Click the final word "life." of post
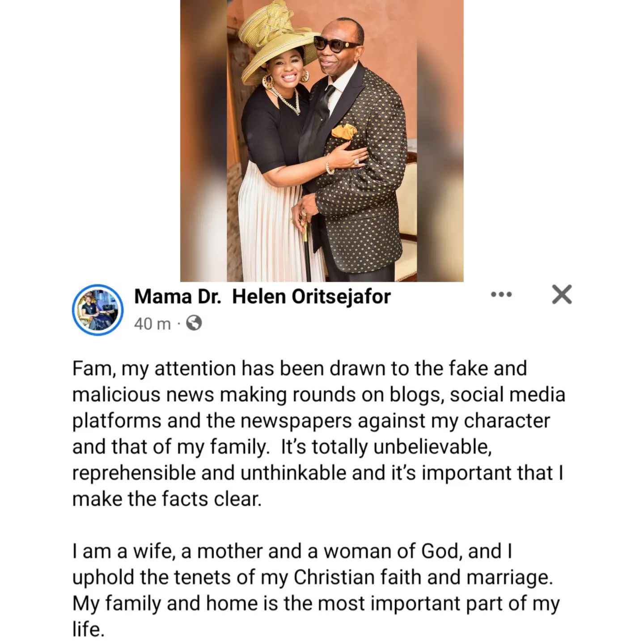 click(89, 630)
